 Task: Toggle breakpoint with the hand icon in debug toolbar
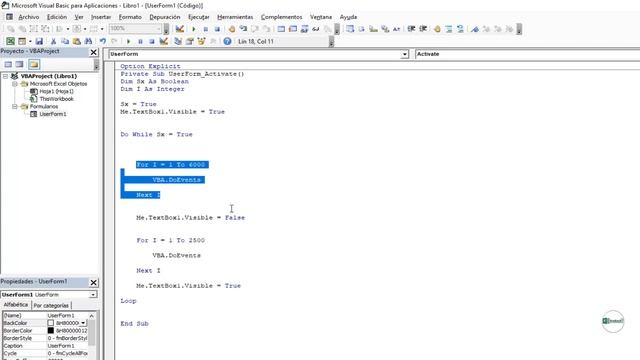tap(232, 29)
